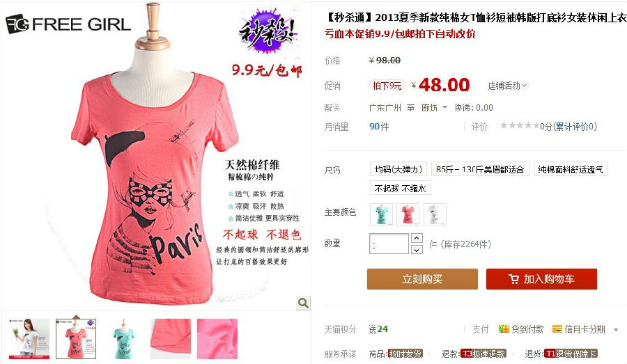Choose the red color swatch
The height and width of the screenshot is (364, 627).
pyautogui.click(x=408, y=214)
